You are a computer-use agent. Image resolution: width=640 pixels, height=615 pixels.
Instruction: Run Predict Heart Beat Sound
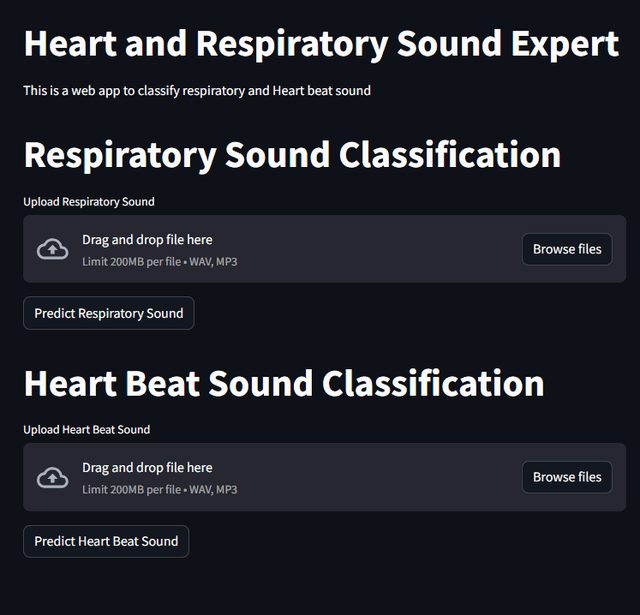pos(106,541)
